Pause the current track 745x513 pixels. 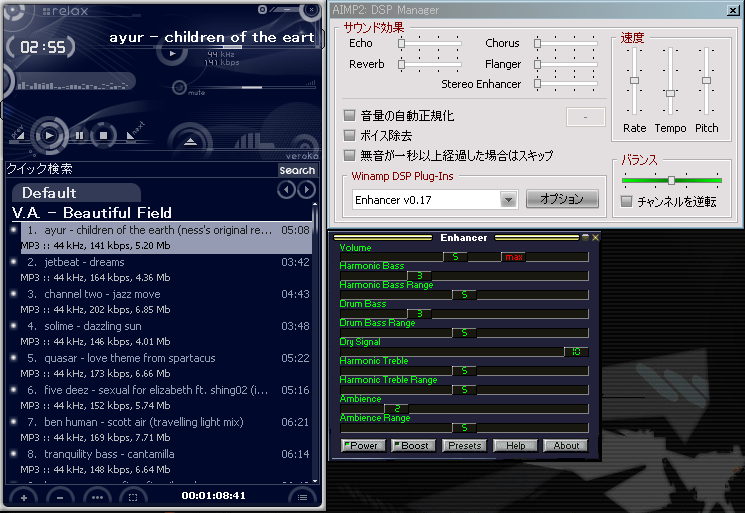tap(79, 136)
